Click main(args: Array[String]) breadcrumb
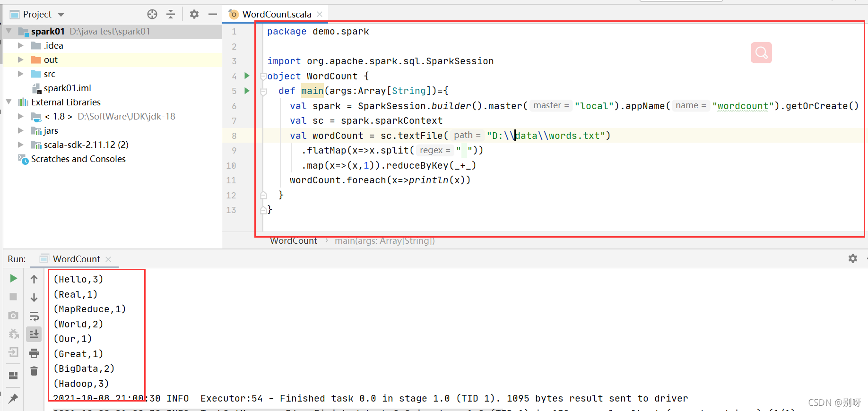Image resolution: width=868 pixels, height=411 pixels. pos(385,241)
